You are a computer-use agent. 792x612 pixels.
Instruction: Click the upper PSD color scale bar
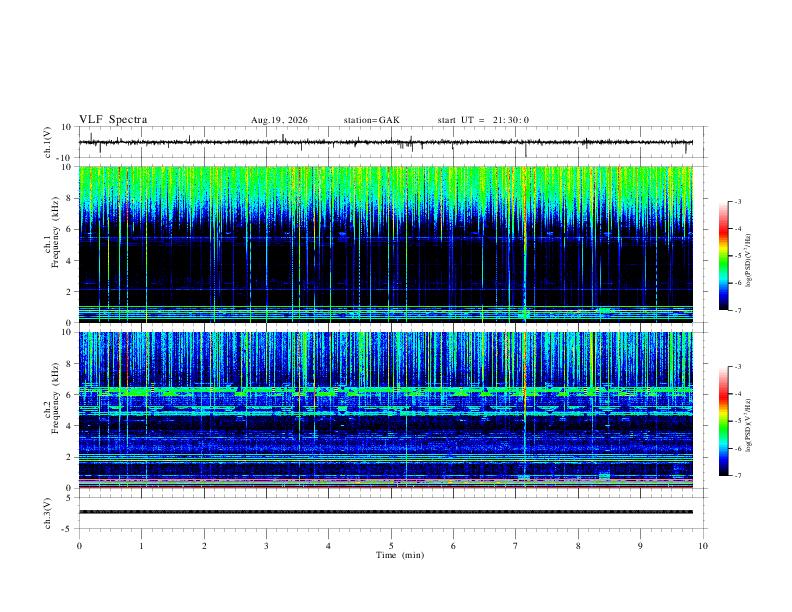click(x=724, y=256)
